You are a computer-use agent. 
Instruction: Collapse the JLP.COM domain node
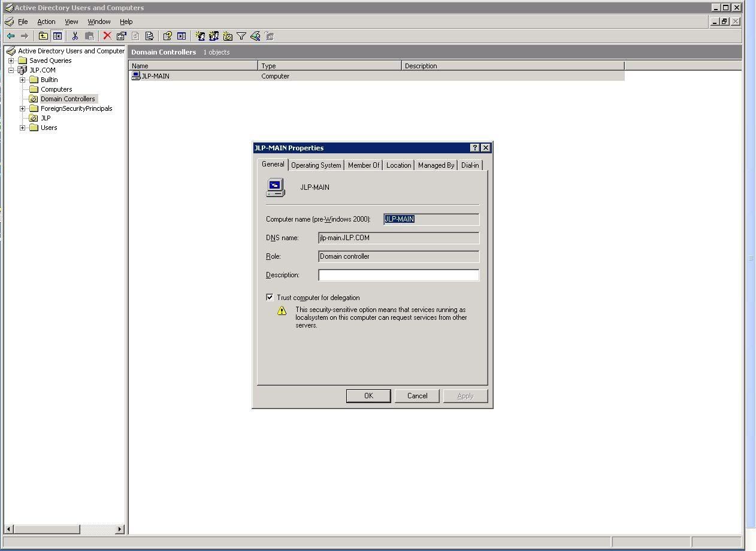pyautogui.click(x=11, y=70)
